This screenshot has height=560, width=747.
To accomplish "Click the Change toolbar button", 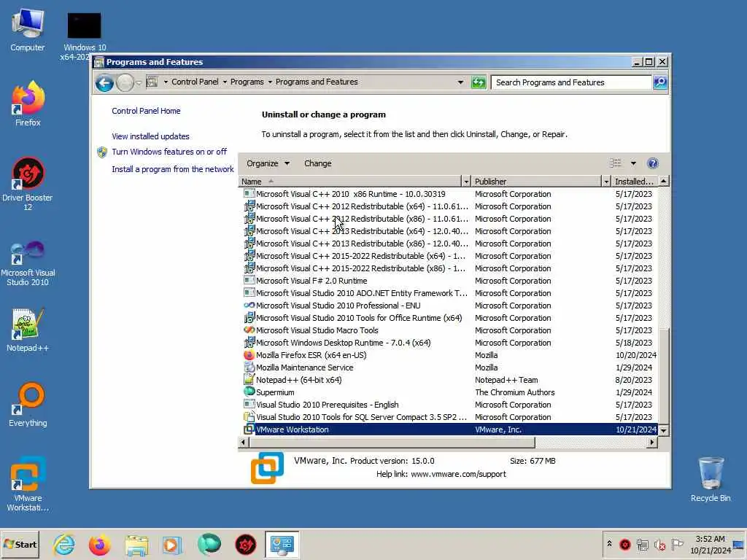I will 318,163.
